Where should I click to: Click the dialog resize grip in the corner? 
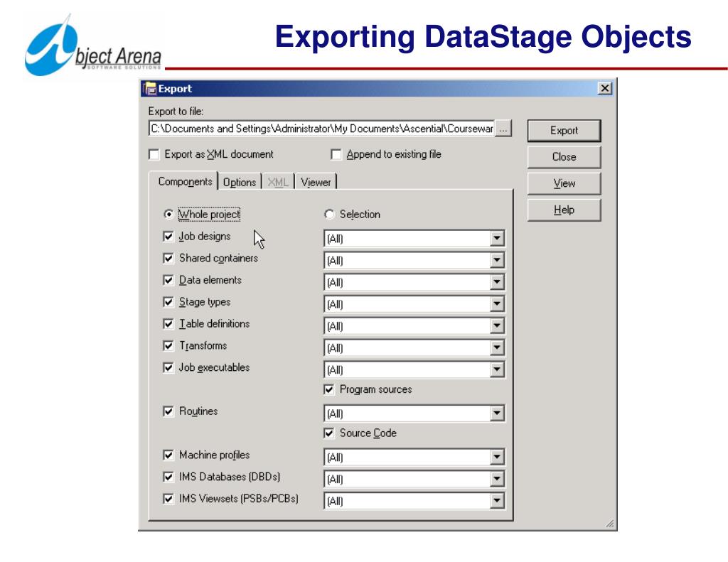(x=609, y=524)
